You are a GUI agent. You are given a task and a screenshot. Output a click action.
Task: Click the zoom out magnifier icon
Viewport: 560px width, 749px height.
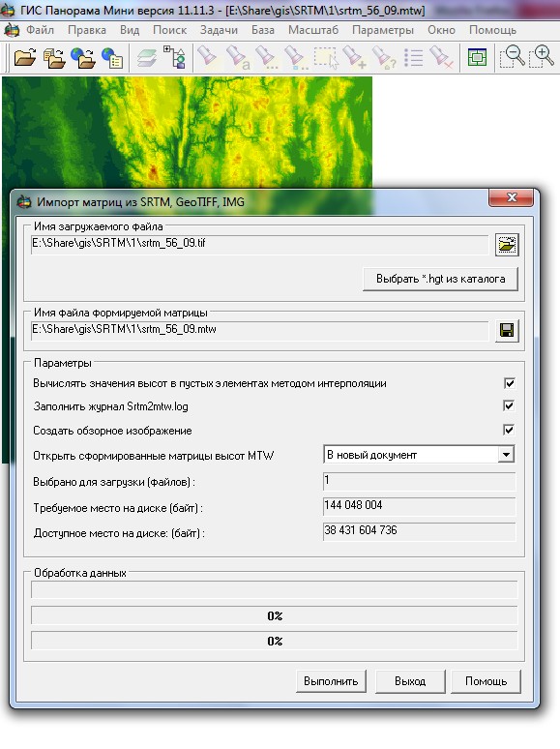coord(513,57)
